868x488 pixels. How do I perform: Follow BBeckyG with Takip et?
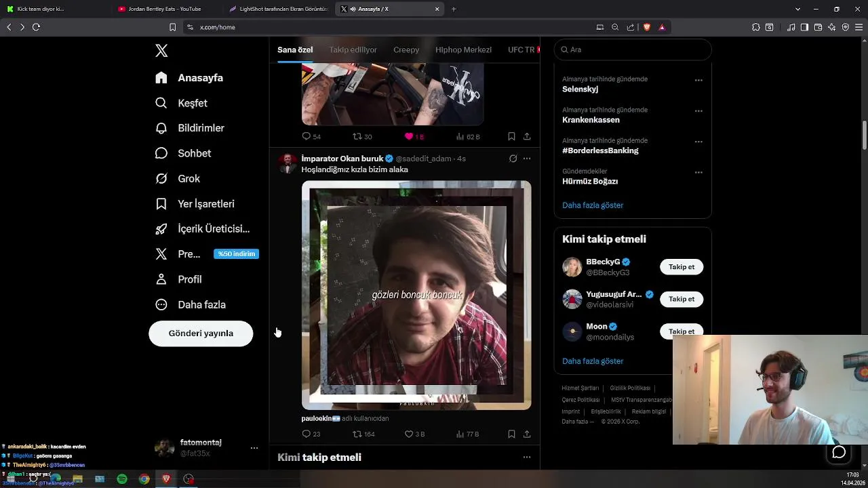(x=682, y=267)
